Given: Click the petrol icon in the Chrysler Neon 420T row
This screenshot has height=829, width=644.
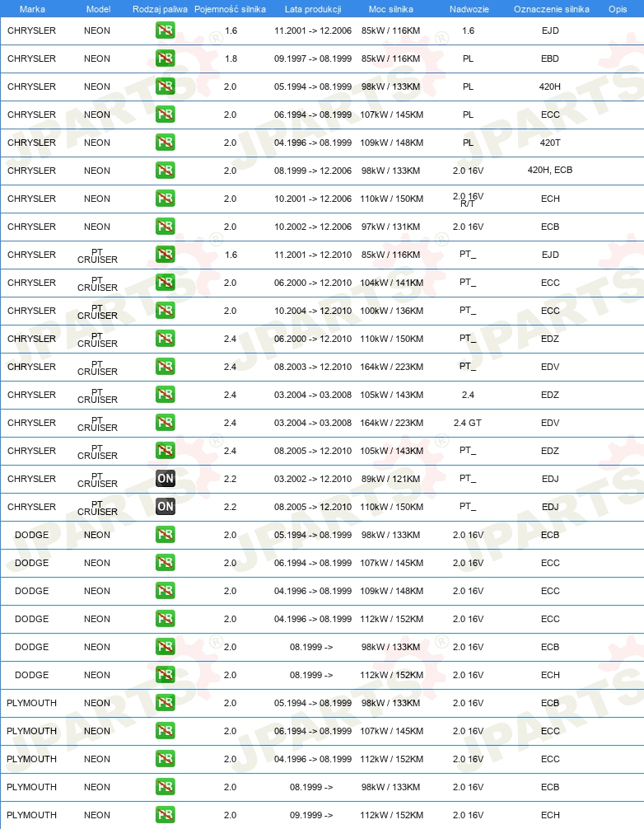Looking at the screenshot, I should [166, 143].
